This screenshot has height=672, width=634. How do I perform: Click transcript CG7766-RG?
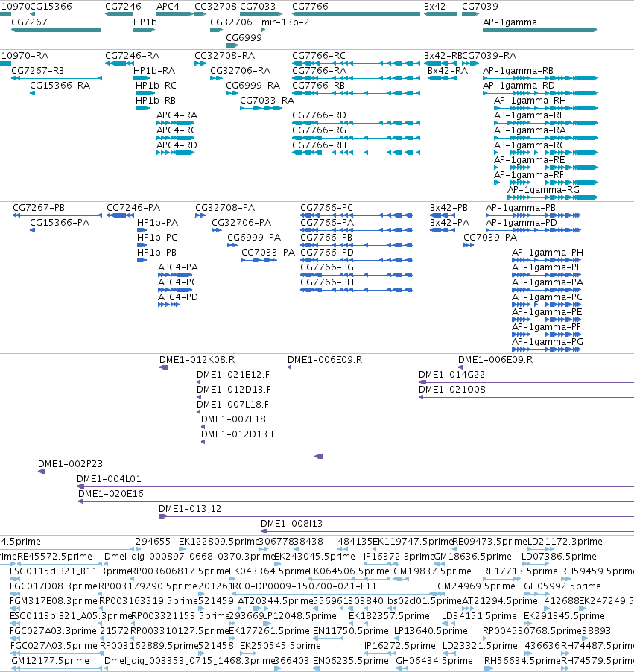click(x=319, y=130)
